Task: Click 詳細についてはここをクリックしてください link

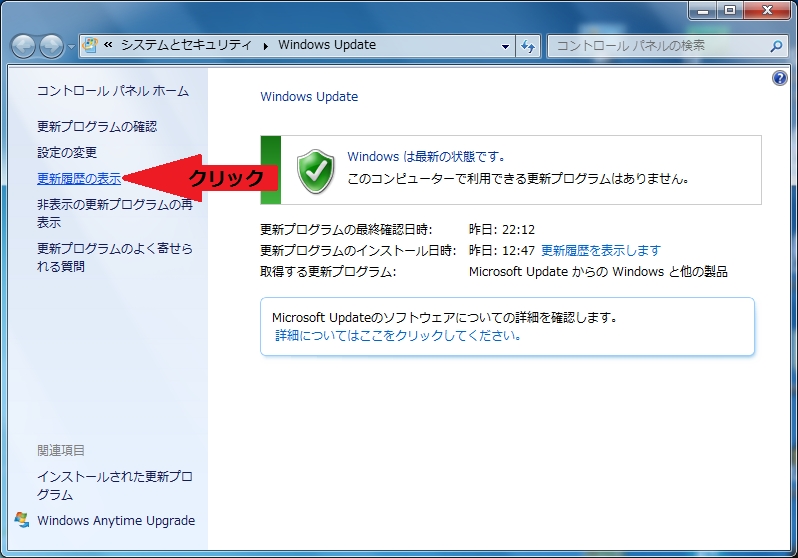Action: [x=398, y=336]
